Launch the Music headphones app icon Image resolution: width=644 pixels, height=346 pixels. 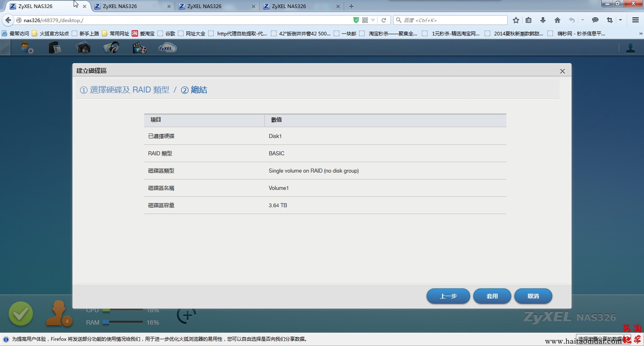click(x=111, y=48)
